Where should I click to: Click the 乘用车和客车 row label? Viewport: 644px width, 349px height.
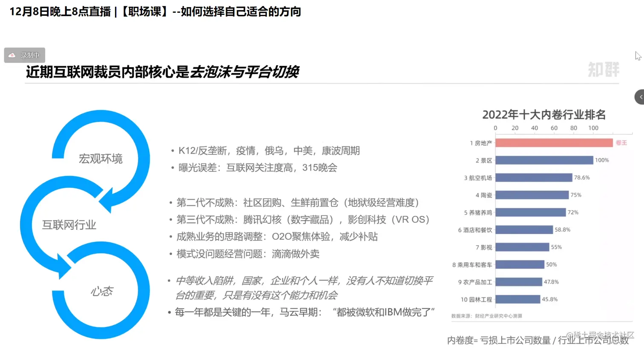click(x=472, y=265)
